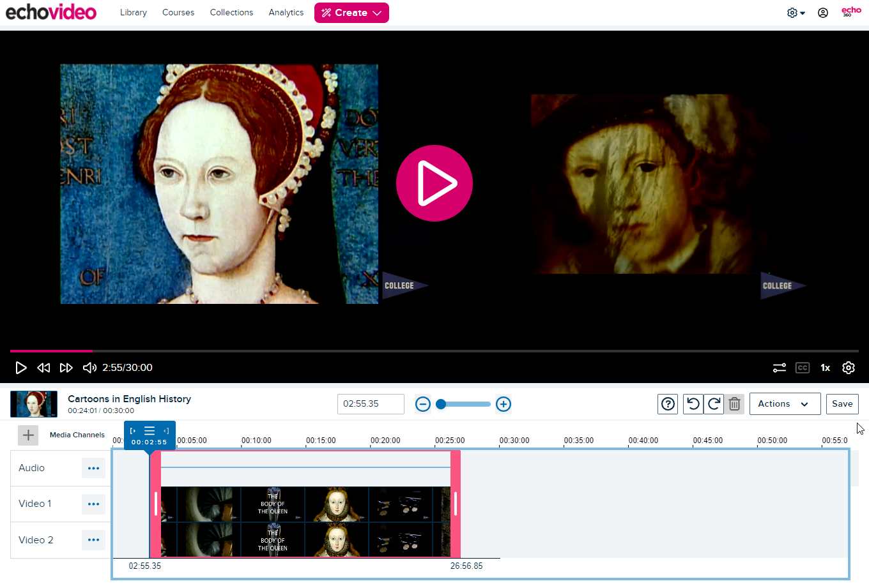869x588 pixels.
Task: Click the playhead trim-end bracket icon
Action: tap(166, 431)
